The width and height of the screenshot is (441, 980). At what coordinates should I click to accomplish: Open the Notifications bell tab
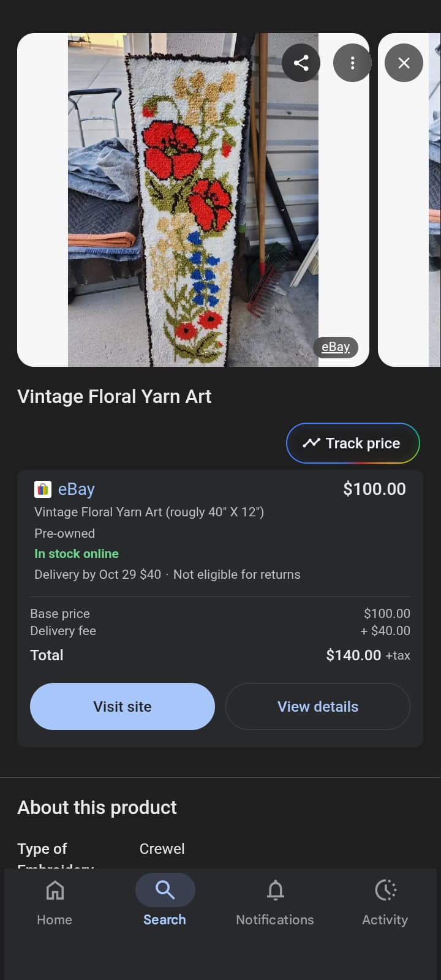(x=275, y=901)
